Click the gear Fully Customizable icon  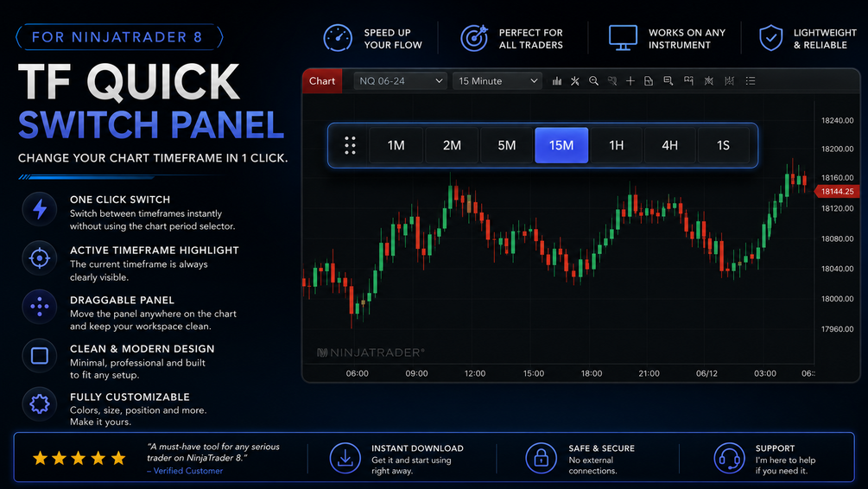coord(40,403)
